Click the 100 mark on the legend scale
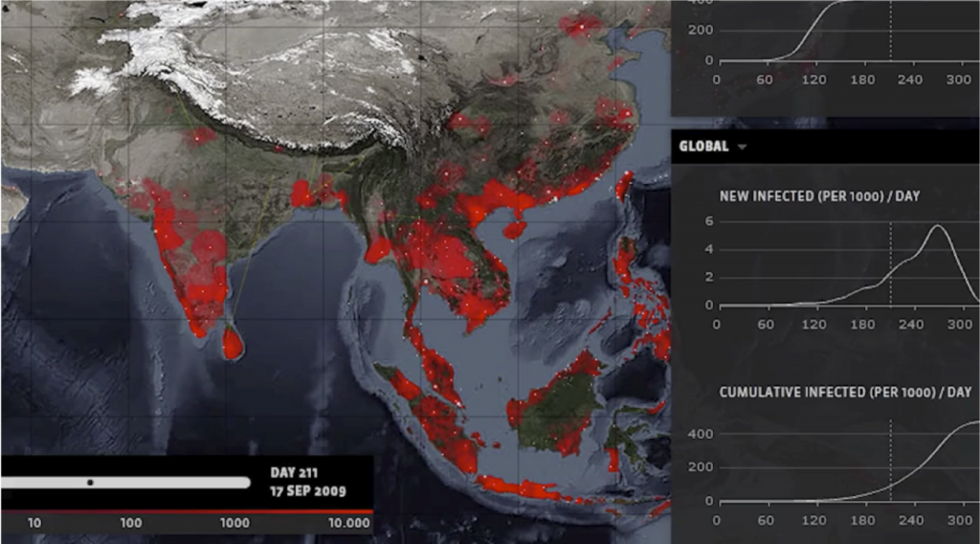 pyautogui.click(x=131, y=523)
